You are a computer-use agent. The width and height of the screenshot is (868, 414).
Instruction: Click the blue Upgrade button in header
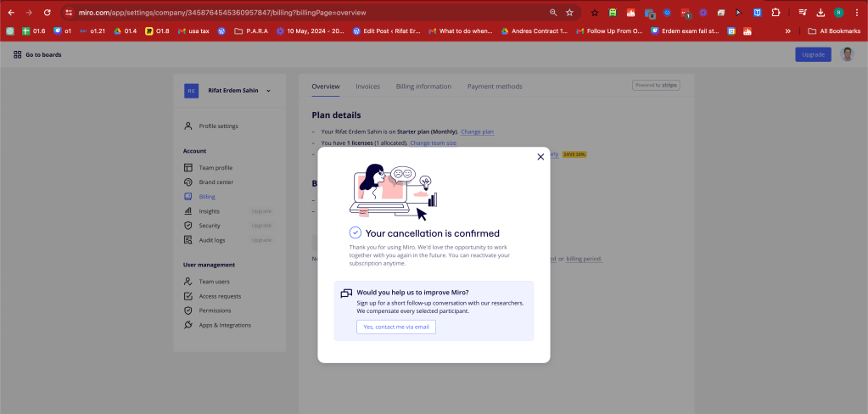click(813, 54)
